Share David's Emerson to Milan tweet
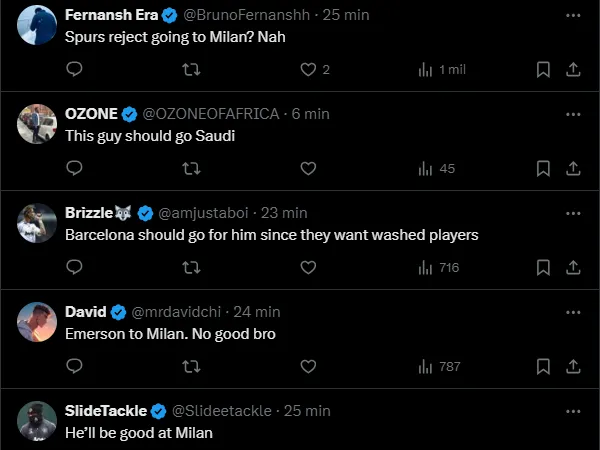The width and height of the screenshot is (600, 450). [x=573, y=366]
